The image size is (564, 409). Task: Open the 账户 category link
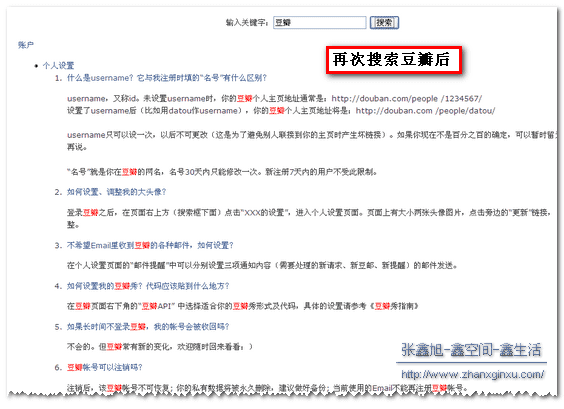tap(26, 45)
